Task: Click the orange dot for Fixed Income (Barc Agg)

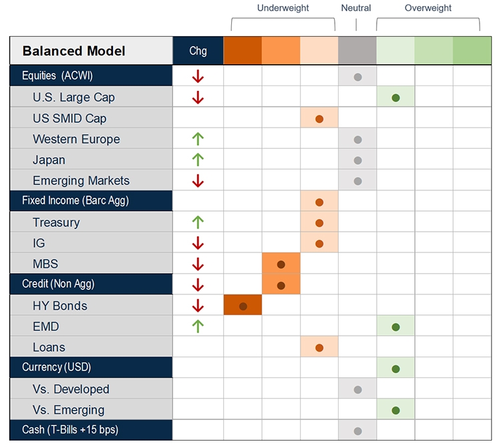Action: click(x=319, y=202)
